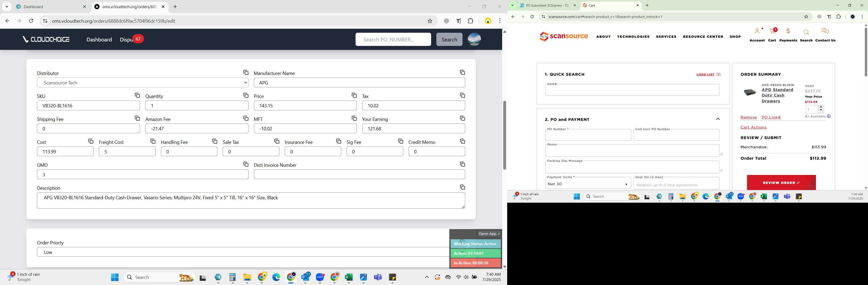Copy the Sig Fee value
The image size is (868, 285).
(400, 141)
